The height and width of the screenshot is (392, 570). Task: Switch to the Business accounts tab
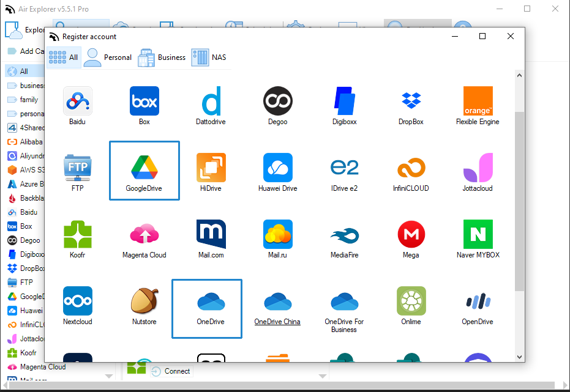click(x=162, y=57)
